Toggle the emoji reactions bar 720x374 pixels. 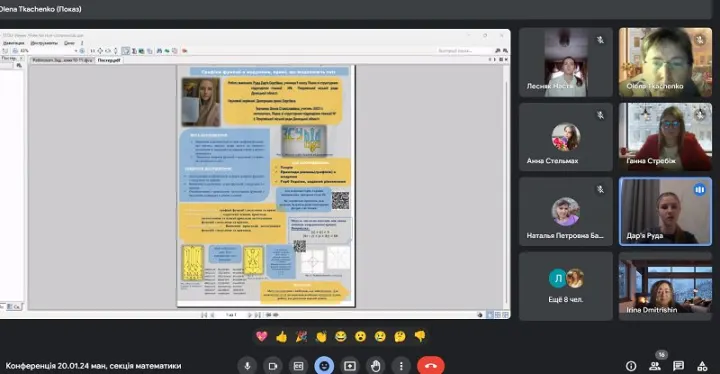click(324, 366)
